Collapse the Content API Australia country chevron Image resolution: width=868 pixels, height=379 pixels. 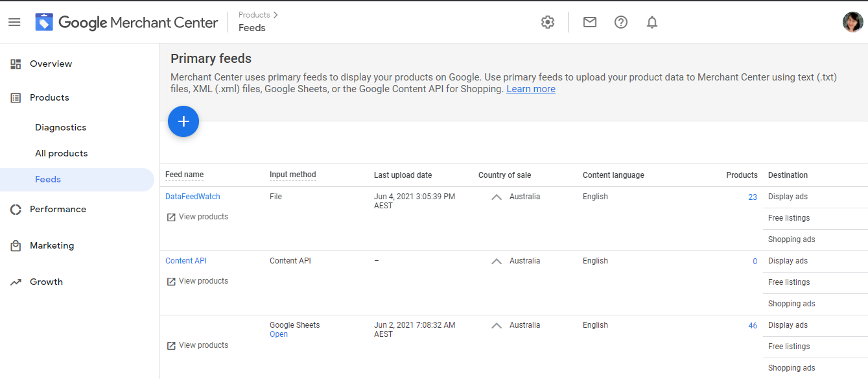[497, 261]
